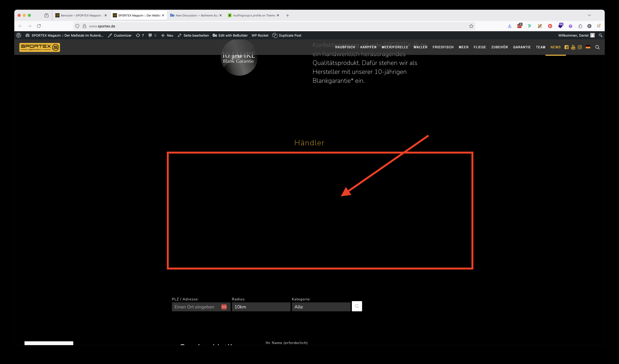This screenshot has height=364, width=619.
Task: Click the pencil and ruler extension icon
Action: click(x=540, y=26)
